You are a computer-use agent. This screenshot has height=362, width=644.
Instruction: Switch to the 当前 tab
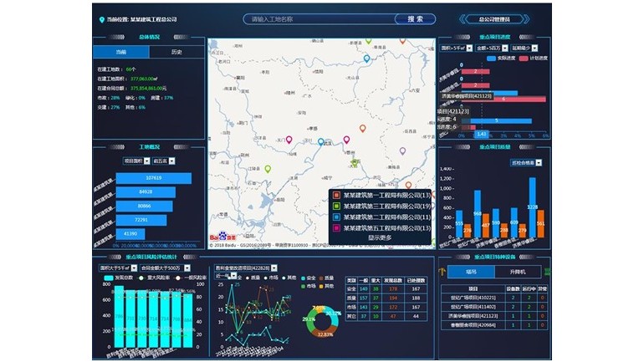121,52
